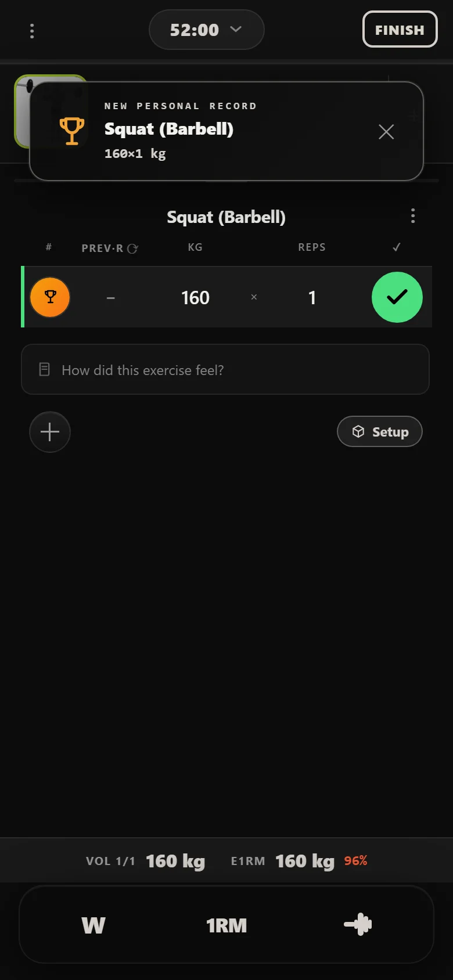This screenshot has width=453, height=980.
Task: Edit the reps value of 1
Action: tap(312, 298)
